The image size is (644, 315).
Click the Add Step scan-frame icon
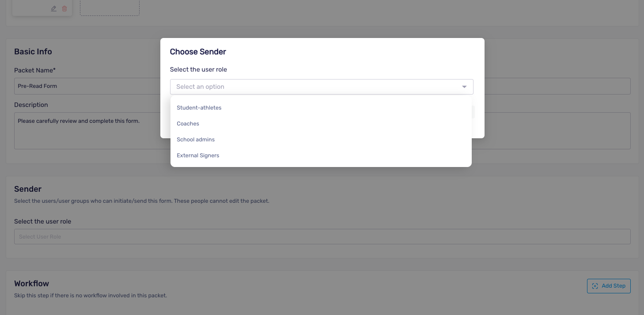[595, 286]
